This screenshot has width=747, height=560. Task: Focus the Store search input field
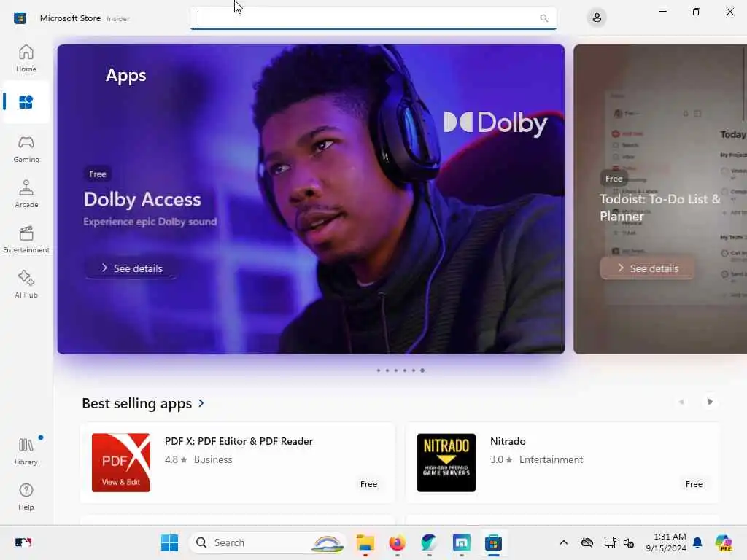tap(373, 18)
